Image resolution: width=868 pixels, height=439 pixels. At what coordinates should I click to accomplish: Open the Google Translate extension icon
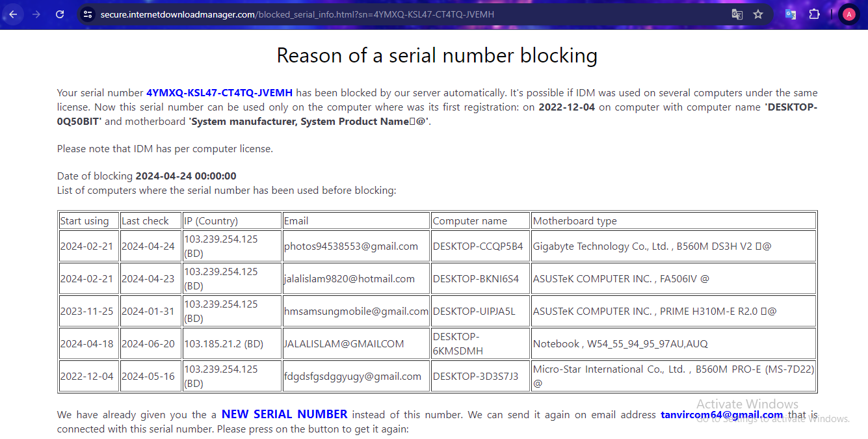(791, 14)
